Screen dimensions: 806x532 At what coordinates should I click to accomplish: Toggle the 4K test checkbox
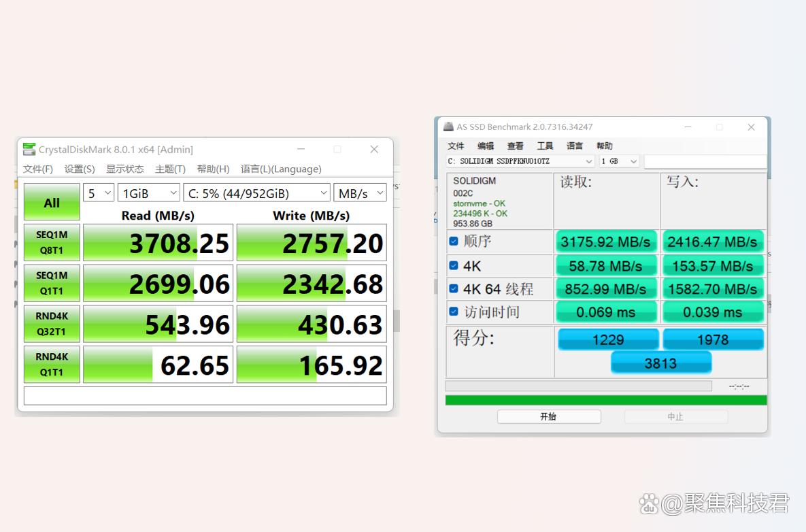(454, 265)
